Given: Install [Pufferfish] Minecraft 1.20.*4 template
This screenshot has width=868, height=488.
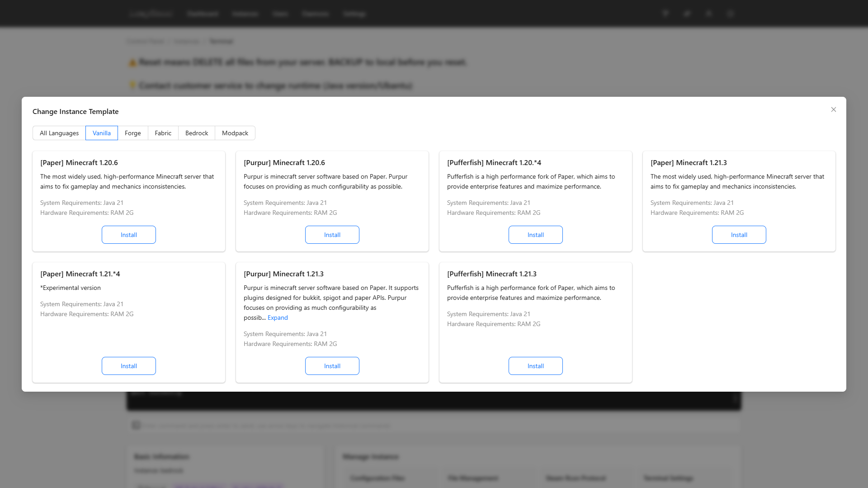Looking at the screenshot, I should (536, 235).
